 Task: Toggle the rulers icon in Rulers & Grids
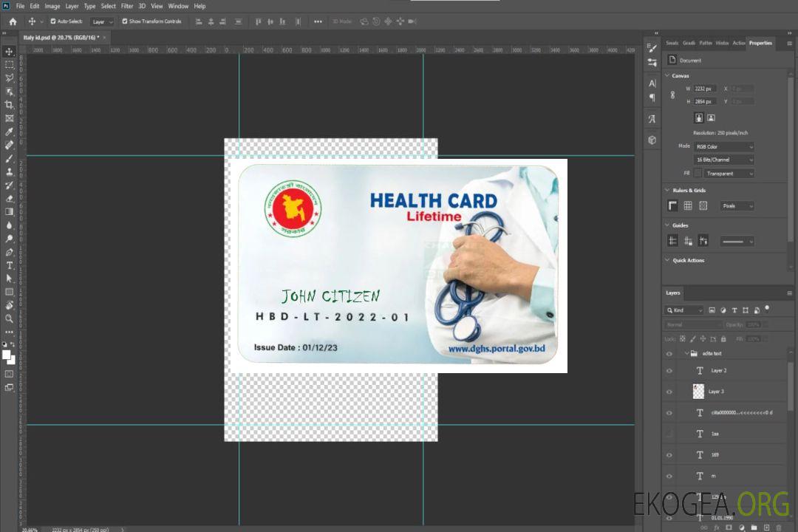point(673,205)
